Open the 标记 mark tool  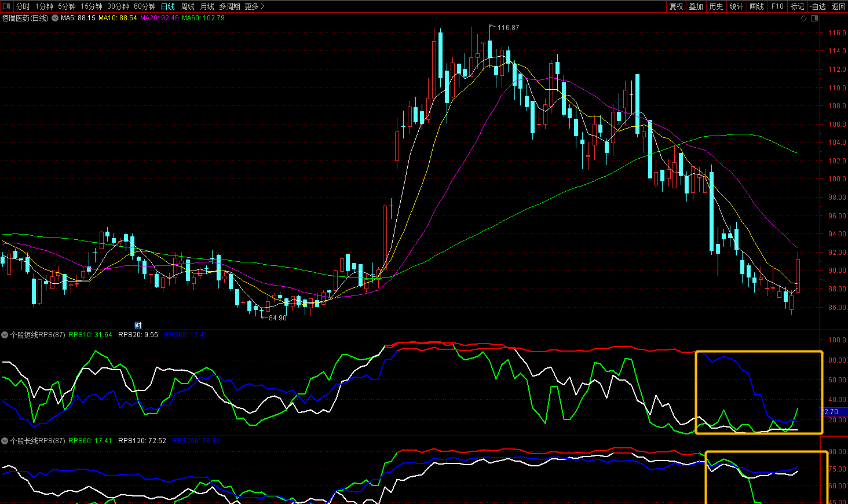click(797, 6)
